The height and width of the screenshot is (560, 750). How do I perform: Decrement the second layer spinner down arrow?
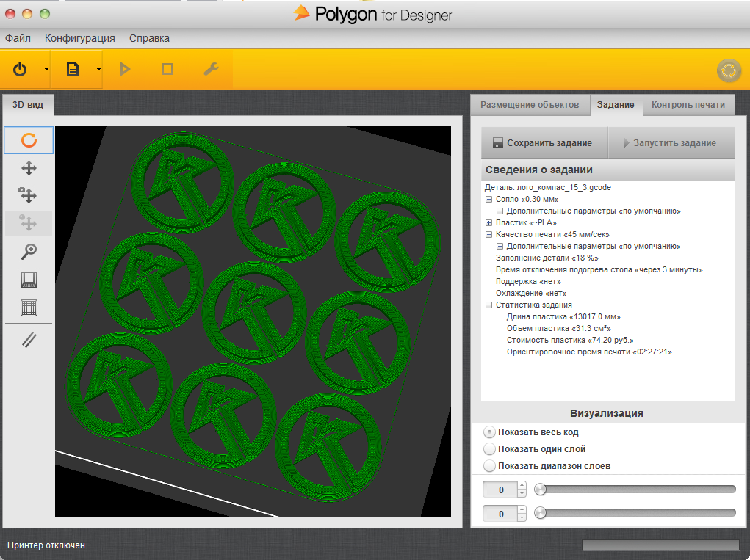tap(522, 518)
